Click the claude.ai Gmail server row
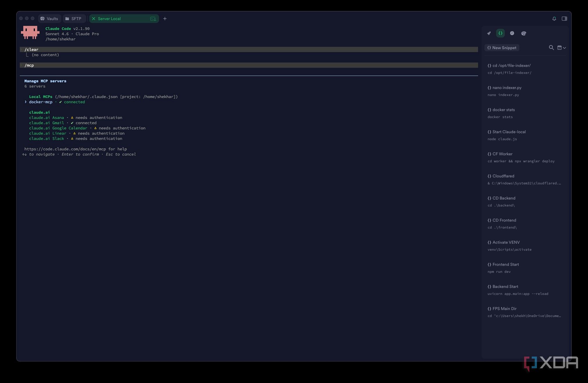This screenshot has height=383, width=588. tap(63, 123)
